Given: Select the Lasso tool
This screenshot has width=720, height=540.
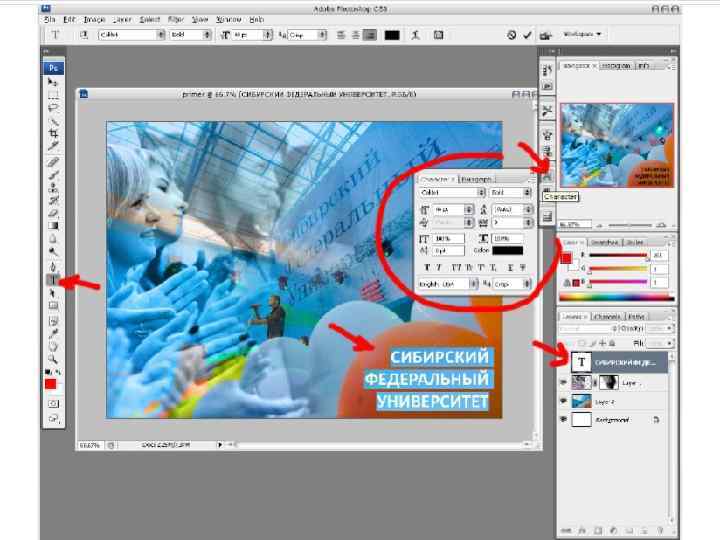Looking at the screenshot, I should coord(53,108).
